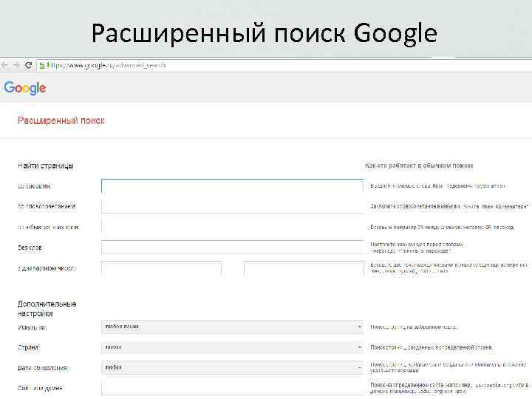Click "Как это работает в обычном поиске" text
Image resolution: width=532 pixels, height=399 pixels.
[419, 166]
